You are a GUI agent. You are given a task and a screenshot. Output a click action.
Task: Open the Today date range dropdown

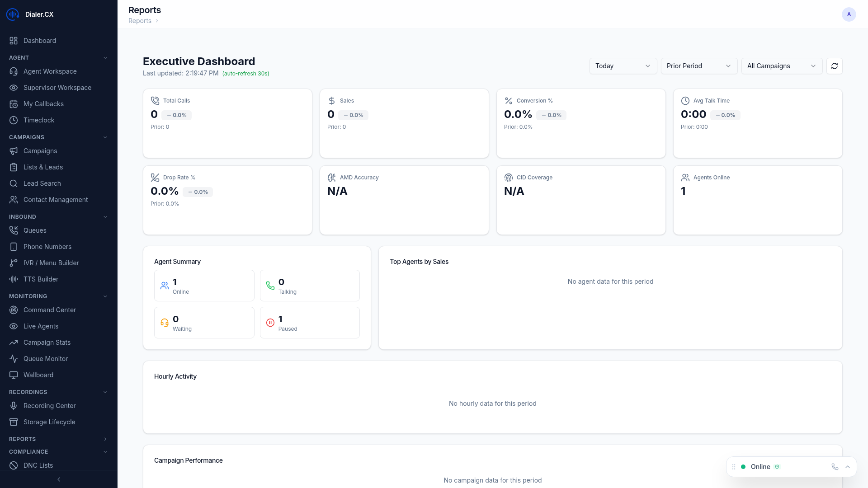pos(623,66)
